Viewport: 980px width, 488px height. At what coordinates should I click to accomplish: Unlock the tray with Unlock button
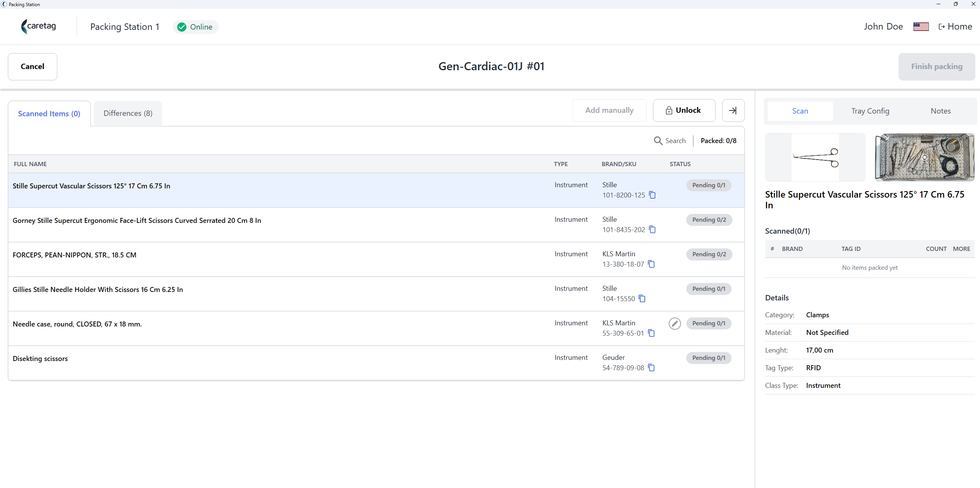click(x=684, y=110)
